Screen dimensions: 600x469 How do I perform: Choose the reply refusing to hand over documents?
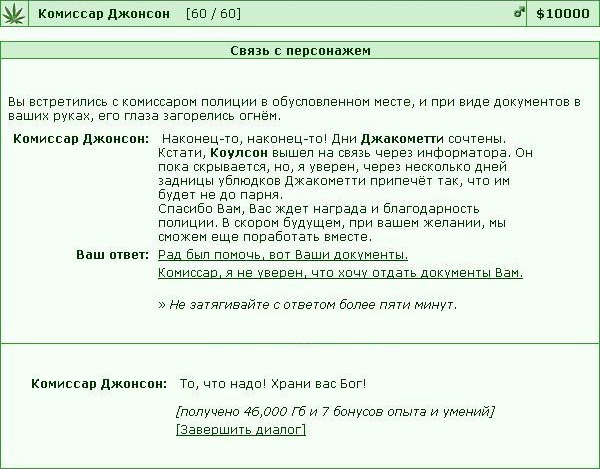click(x=340, y=273)
